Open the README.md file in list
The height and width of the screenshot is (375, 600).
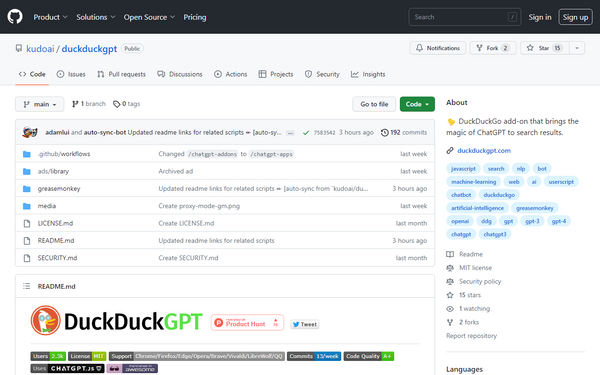(x=56, y=240)
